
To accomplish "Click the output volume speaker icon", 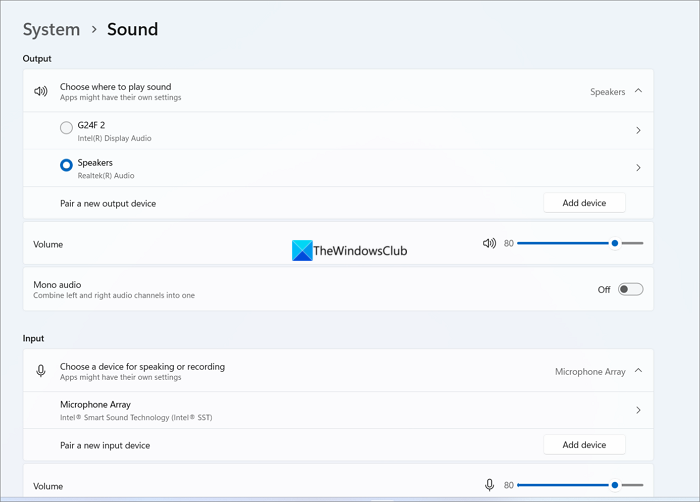I will 489,243.
